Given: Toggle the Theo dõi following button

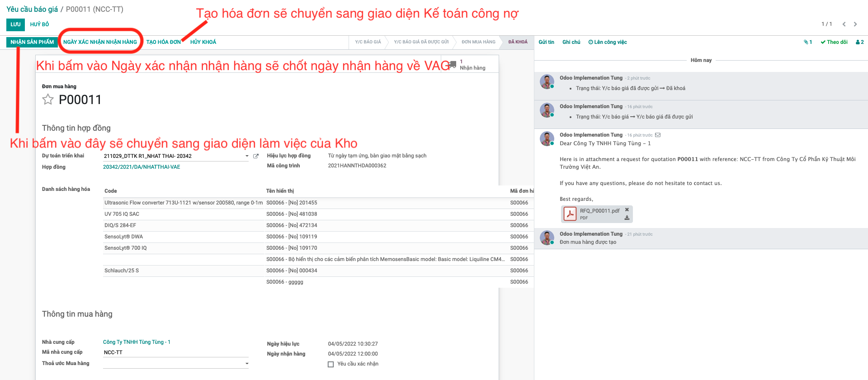Looking at the screenshot, I should (x=834, y=42).
